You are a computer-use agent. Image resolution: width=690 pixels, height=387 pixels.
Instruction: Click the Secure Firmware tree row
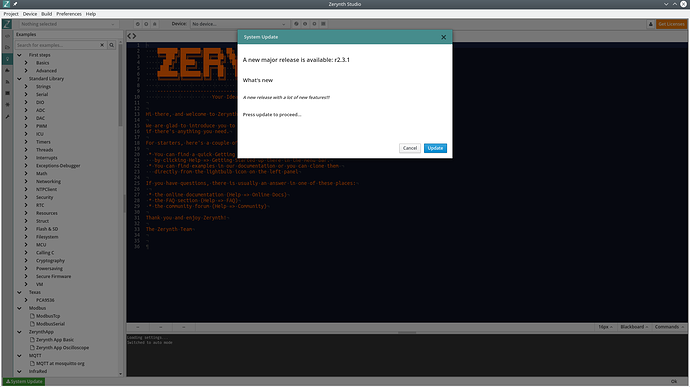(53, 276)
